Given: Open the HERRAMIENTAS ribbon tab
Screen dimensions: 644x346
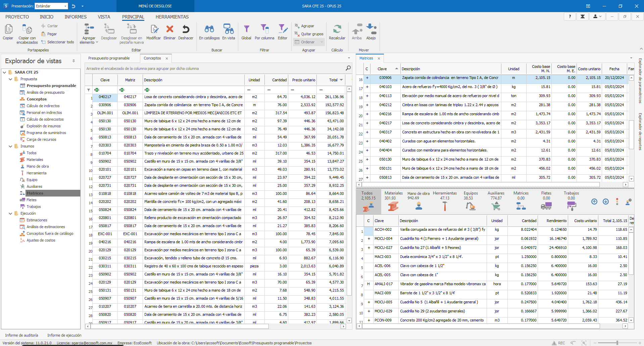Looking at the screenshot, I should [x=172, y=17].
